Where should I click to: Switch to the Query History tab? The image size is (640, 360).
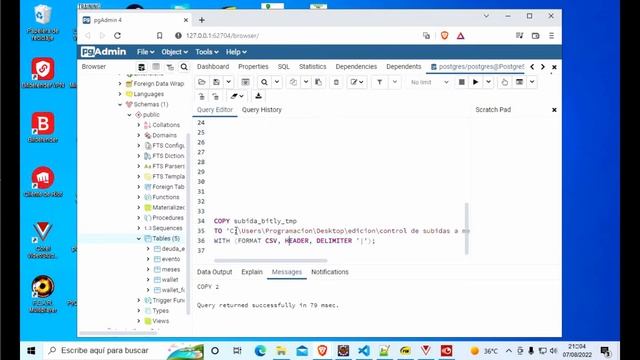click(262, 110)
